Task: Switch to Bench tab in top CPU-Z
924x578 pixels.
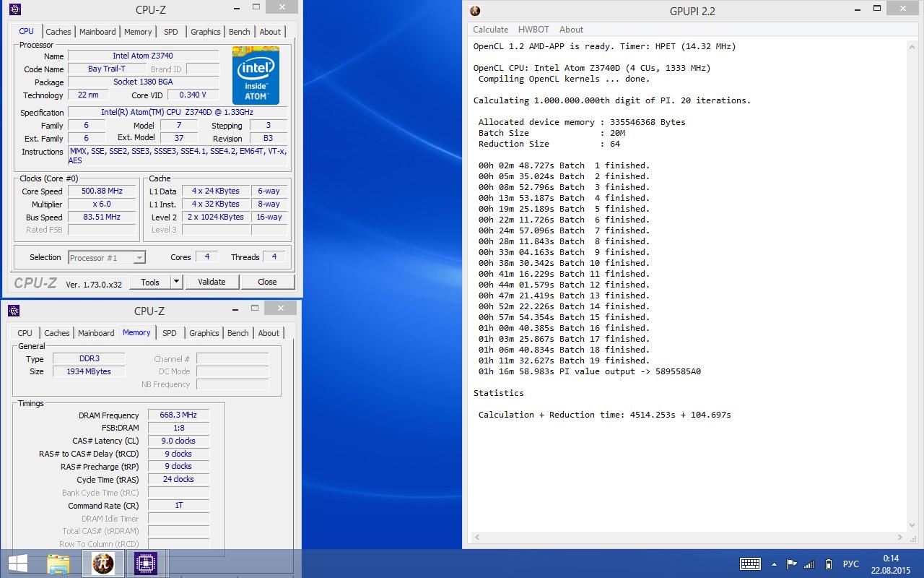Action: 240,32
